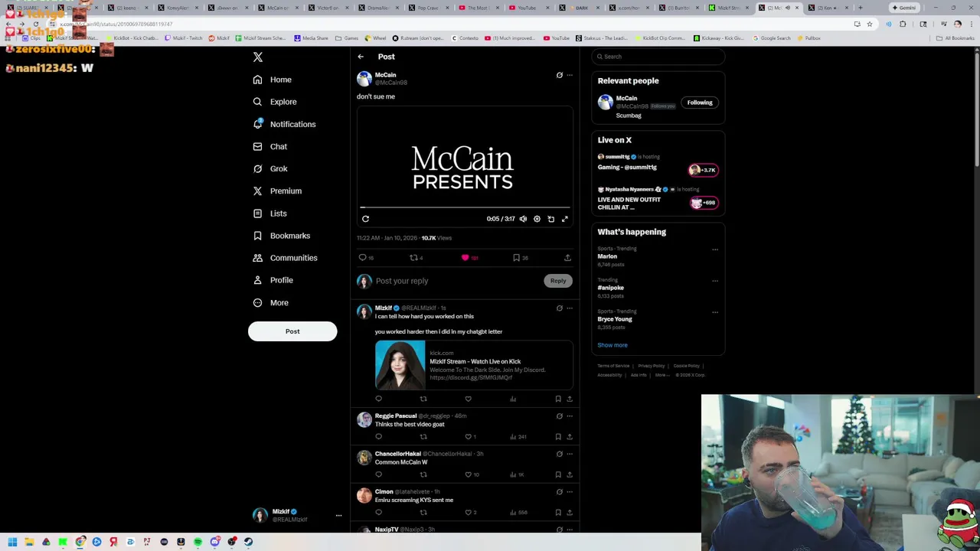Open the YouTube bookmark in bookmarks bar
The height and width of the screenshot is (551, 980).
(557, 38)
